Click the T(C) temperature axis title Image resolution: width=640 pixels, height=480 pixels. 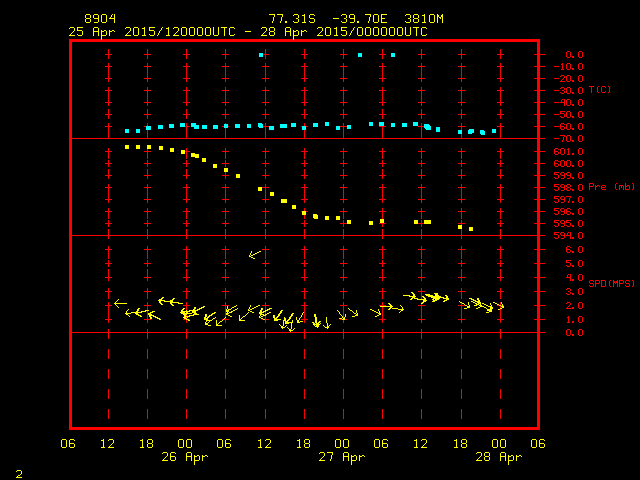point(600,89)
